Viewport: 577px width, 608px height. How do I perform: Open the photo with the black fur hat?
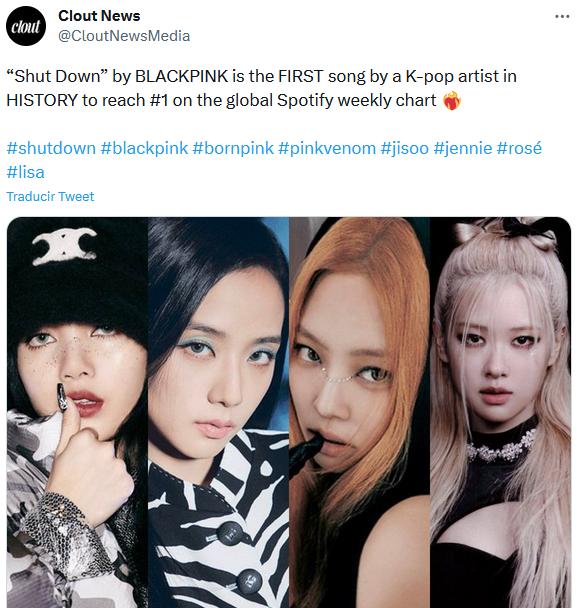click(77, 412)
